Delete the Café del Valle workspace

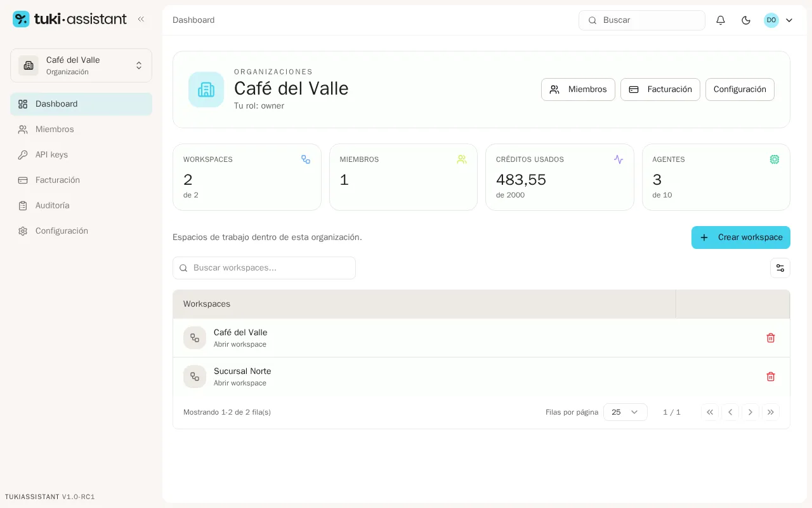[x=771, y=338]
